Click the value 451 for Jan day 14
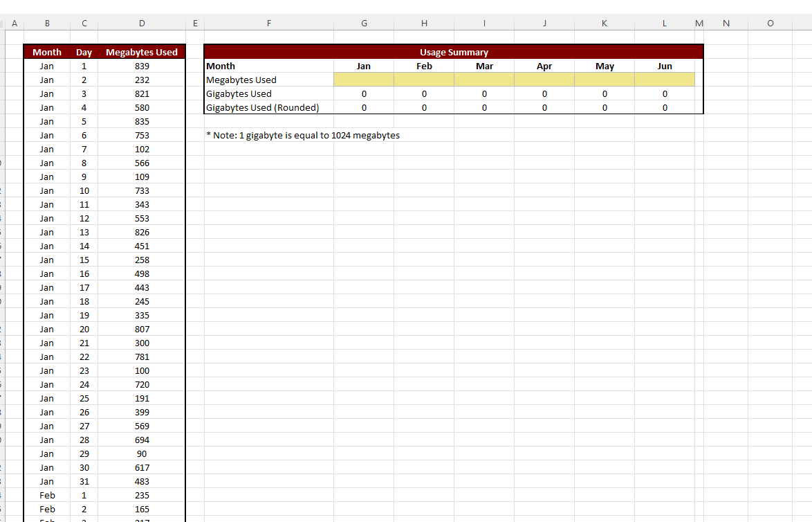812x522 pixels. point(142,246)
